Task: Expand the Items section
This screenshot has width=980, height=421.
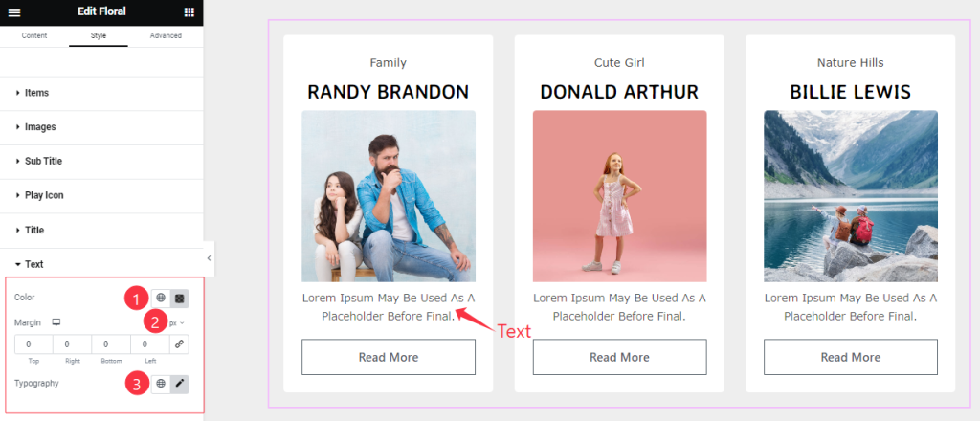Action: point(101,93)
